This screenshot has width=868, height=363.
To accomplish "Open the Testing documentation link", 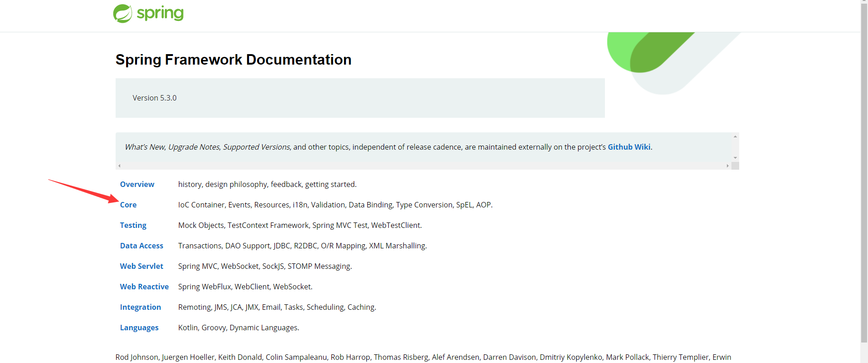I will coord(133,225).
